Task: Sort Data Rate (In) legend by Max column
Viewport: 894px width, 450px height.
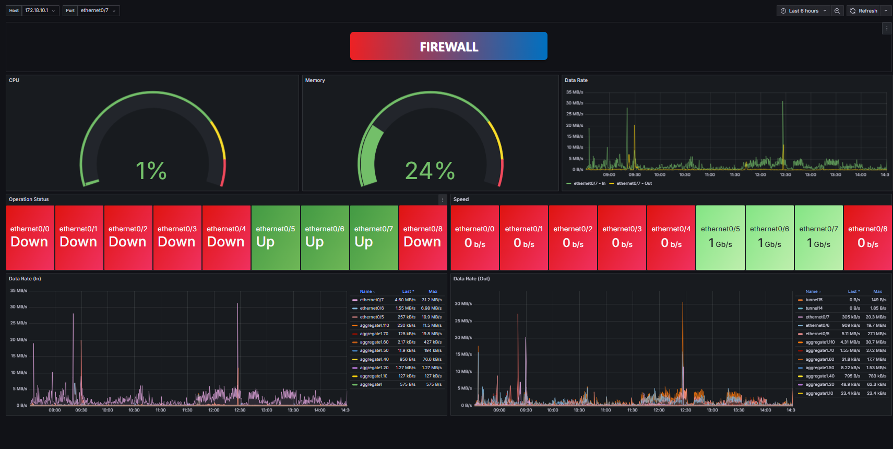Action: [x=432, y=291]
